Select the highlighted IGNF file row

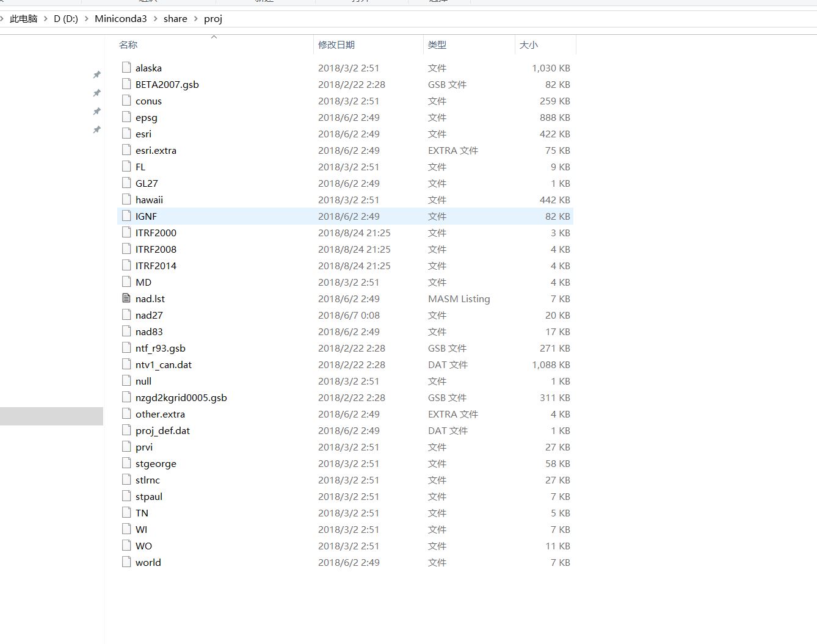(x=146, y=216)
